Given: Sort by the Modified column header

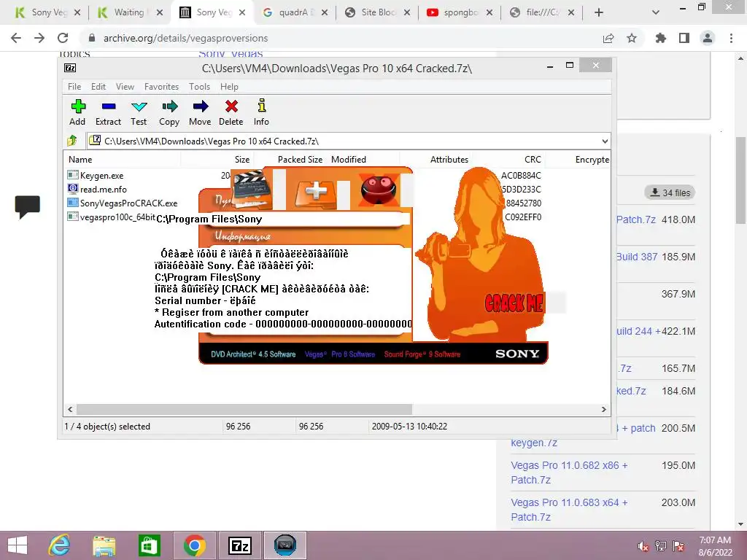Looking at the screenshot, I should click(x=349, y=160).
